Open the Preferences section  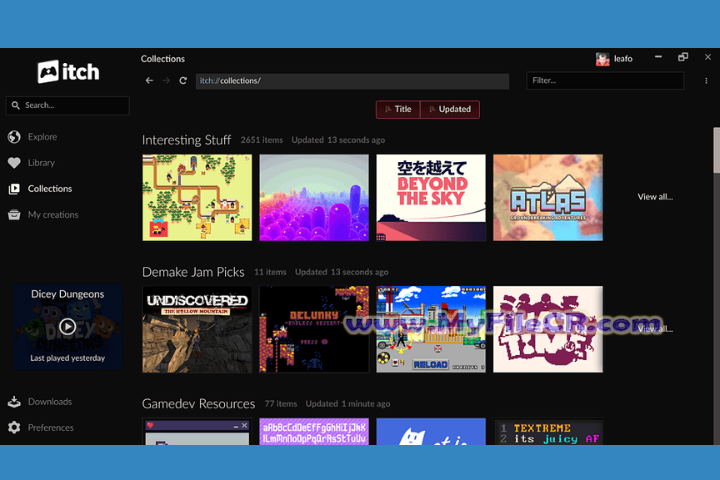[51, 428]
